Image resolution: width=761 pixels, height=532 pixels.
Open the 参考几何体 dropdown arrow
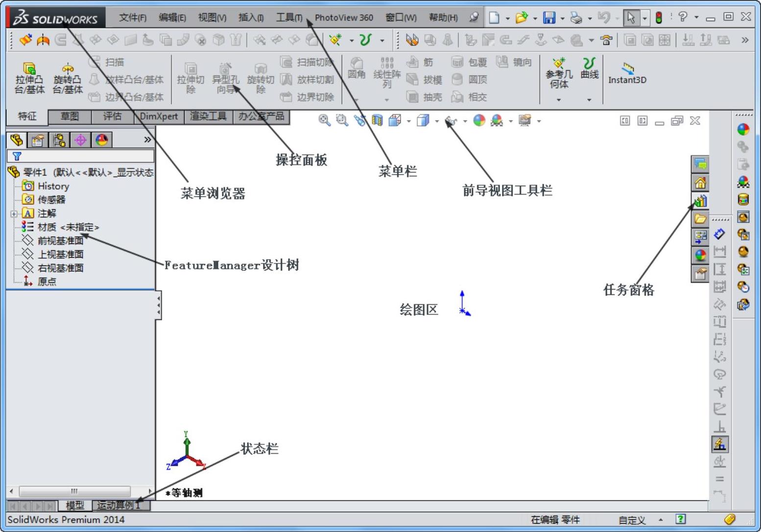[559, 99]
